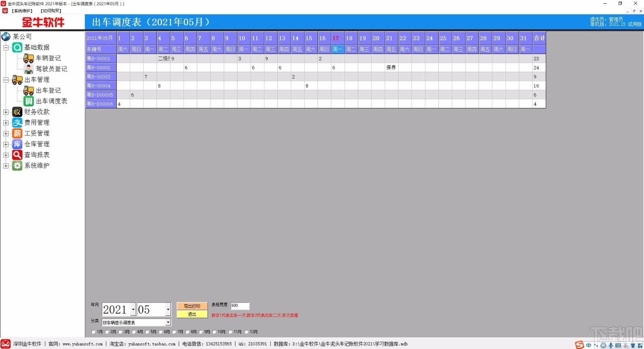This screenshot has width=644, height=349.
Task: Open the 财务收款 icon in sidebar
Action: tap(17, 112)
